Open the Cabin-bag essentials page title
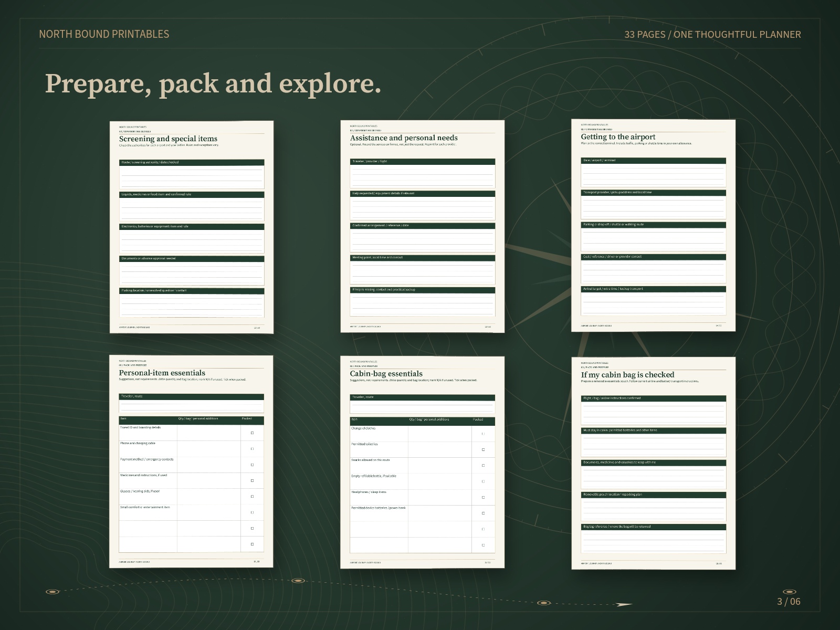840x630 pixels. pyautogui.click(x=386, y=374)
